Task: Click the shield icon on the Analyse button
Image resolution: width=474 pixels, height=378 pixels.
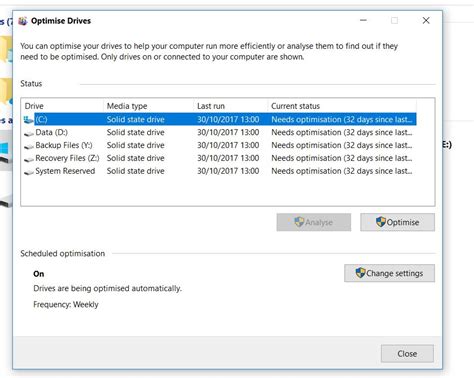Action: coord(299,222)
